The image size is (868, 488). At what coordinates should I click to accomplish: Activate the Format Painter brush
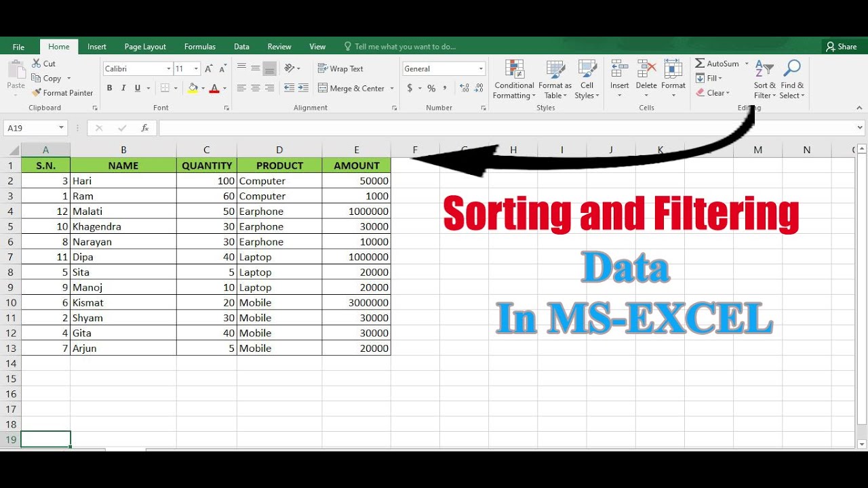[37, 93]
